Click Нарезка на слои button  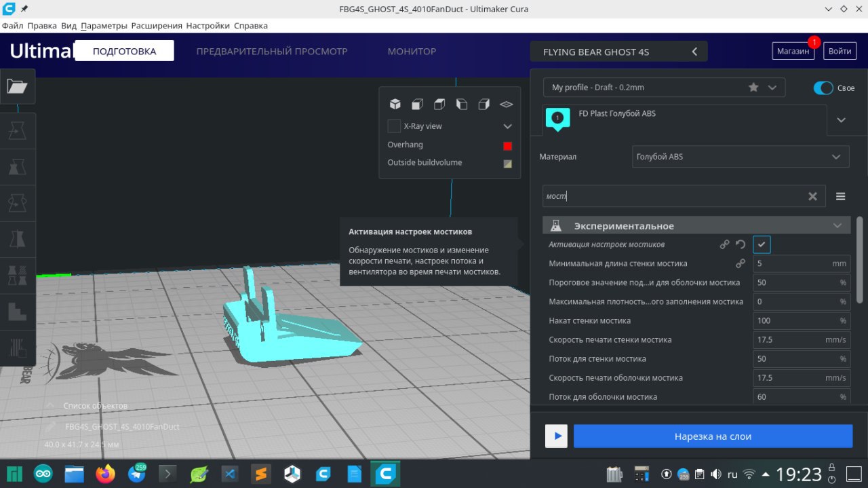pyautogui.click(x=713, y=436)
